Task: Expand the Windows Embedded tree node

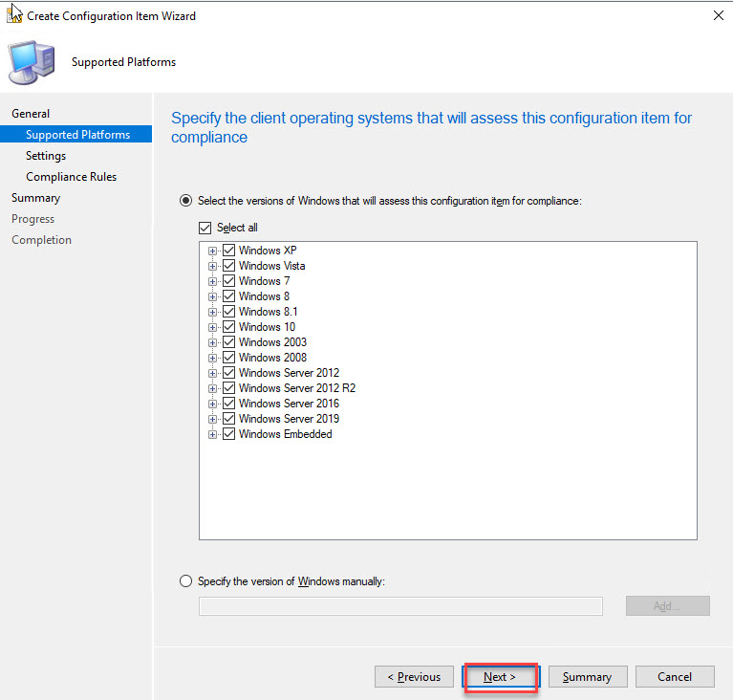Action: click(212, 434)
